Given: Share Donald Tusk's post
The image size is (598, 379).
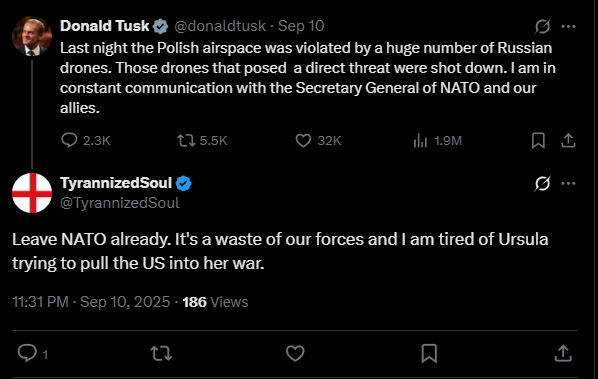Looking at the screenshot, I should pos(568,140).
